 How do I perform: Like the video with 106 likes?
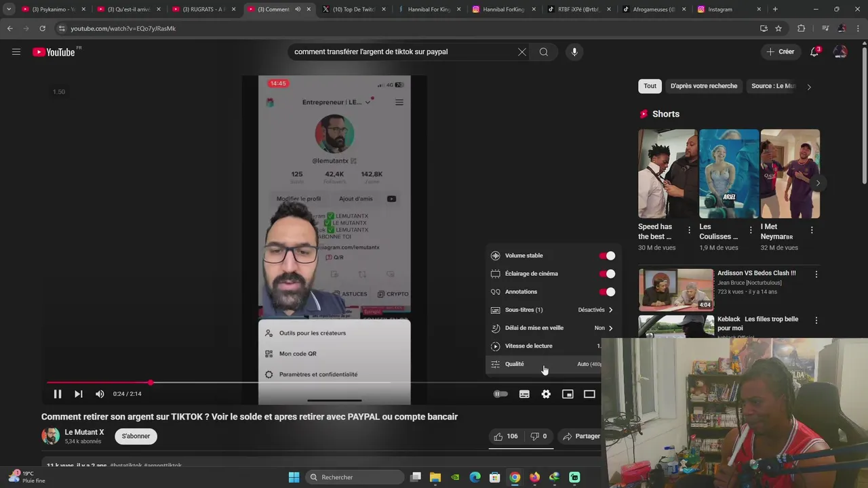pos(506,436)
